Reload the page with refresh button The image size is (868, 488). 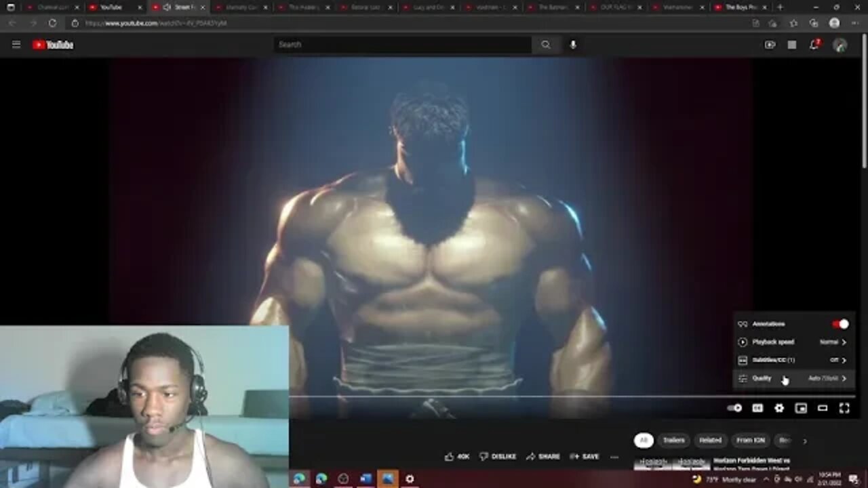[52, 23]
